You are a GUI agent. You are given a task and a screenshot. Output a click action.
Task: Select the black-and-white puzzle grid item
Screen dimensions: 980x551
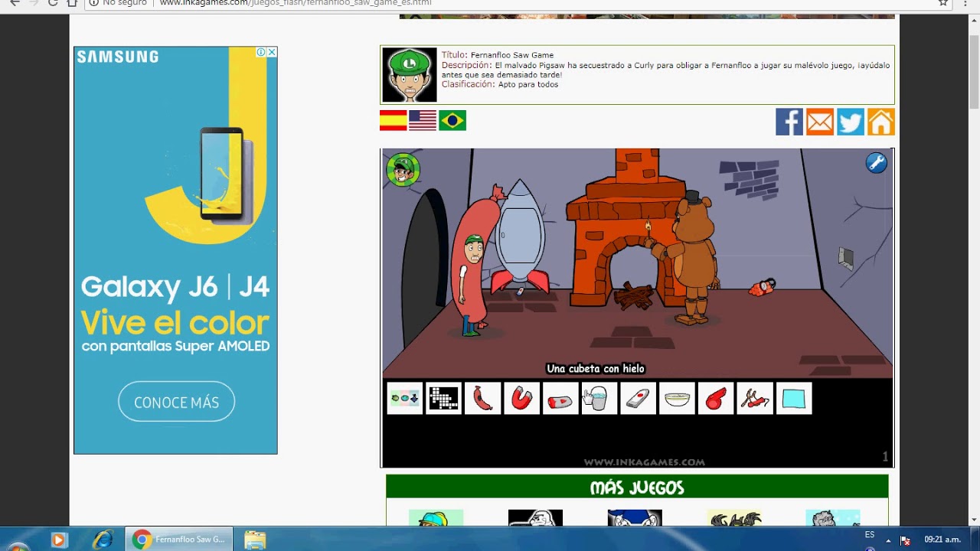click(444, 399)
